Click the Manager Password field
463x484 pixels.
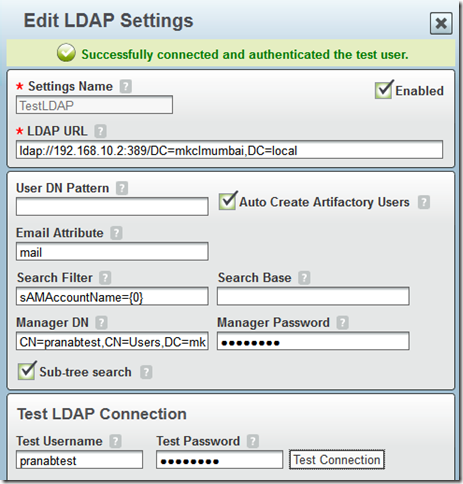313,341
